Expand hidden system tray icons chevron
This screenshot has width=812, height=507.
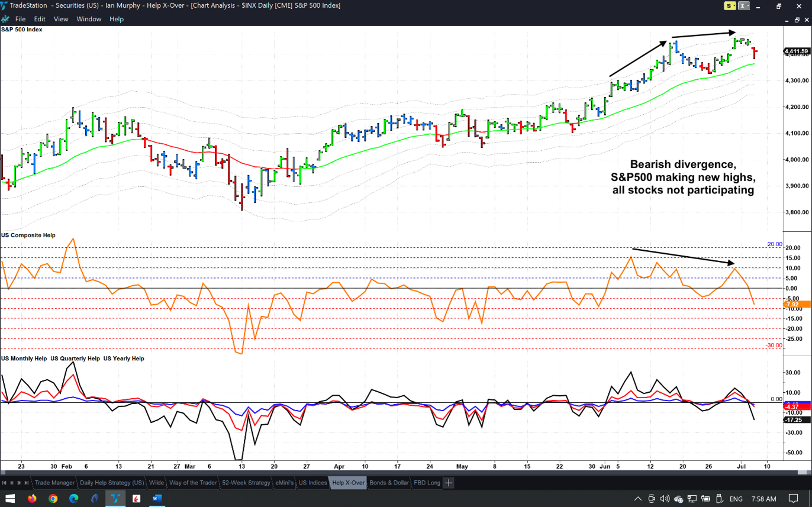(x=637, y=499)
